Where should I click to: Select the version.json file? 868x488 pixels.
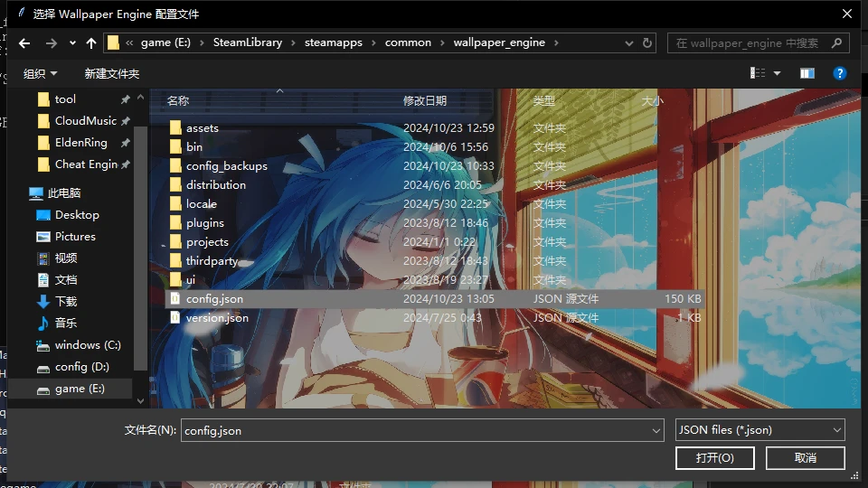(435, 317)
